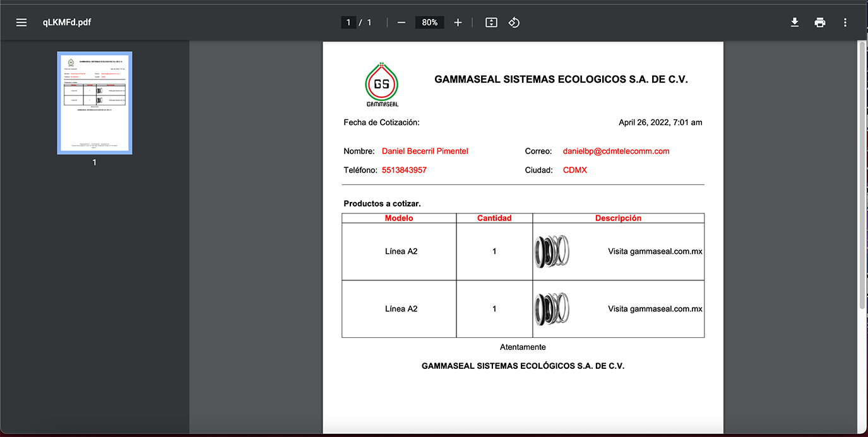This screenshot has height=437, width=868.
Task: Click the seal image in the first row
Action: 552,251
